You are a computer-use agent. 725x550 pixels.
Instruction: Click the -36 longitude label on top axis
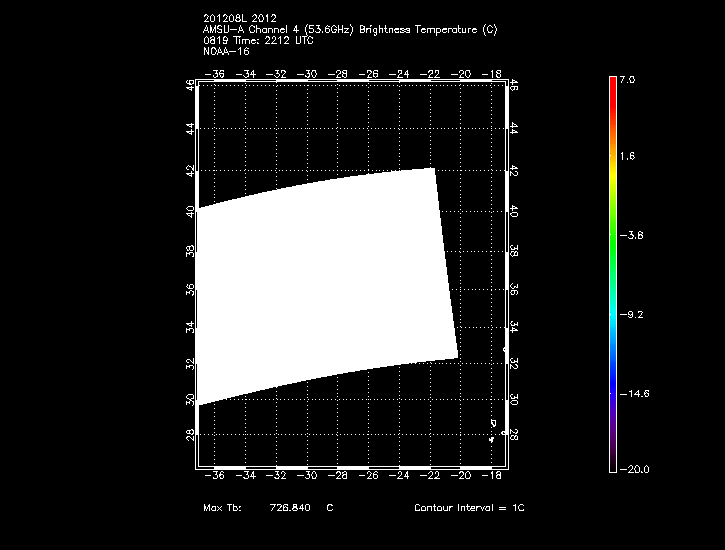click(214, 73)
